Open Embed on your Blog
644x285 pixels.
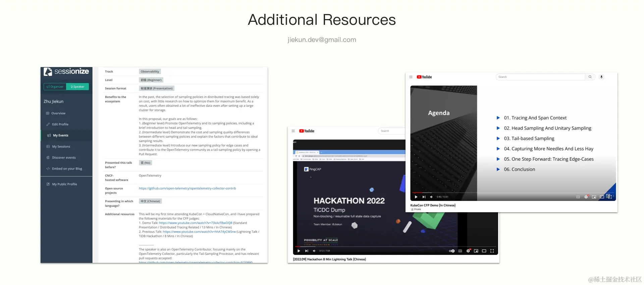click(66, 169)
